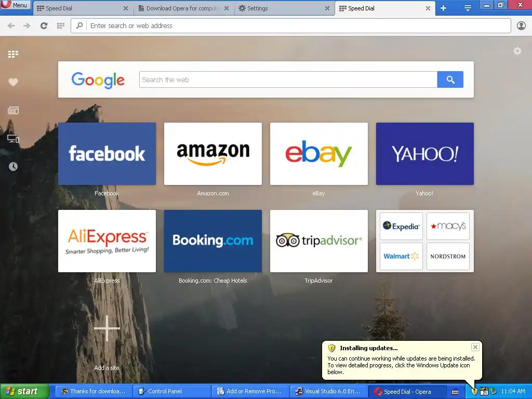Click the network tray icon beside the clock
The height and width of the screenshot is (399, 532).
(494, 392)
